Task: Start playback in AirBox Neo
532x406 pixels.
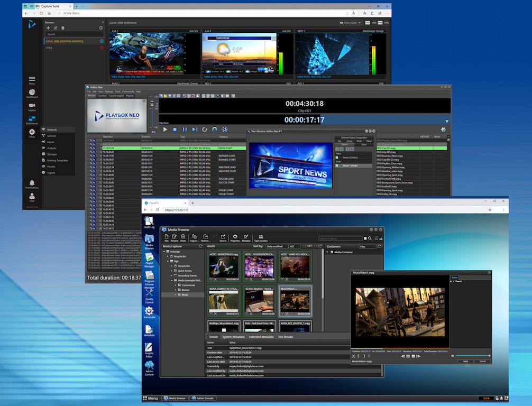Action: pos(165,130)
